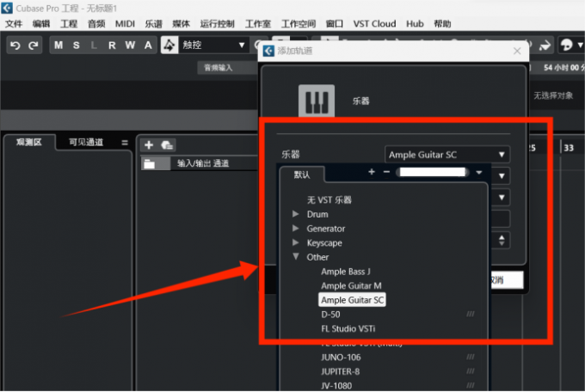585x392 pixels.
Task: Click the minus collapse-all icon in instrument list
Action: [387, 172]
